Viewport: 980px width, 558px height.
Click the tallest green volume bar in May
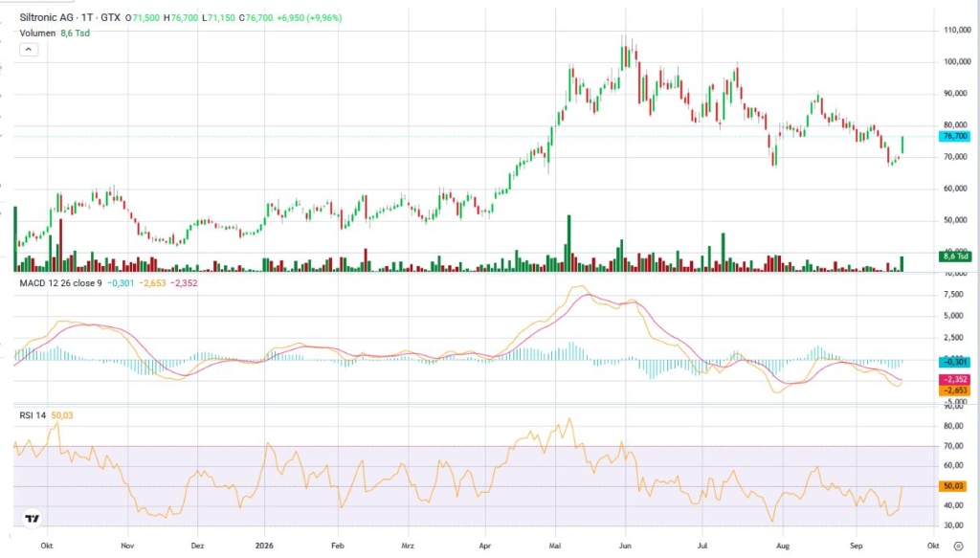569,243
